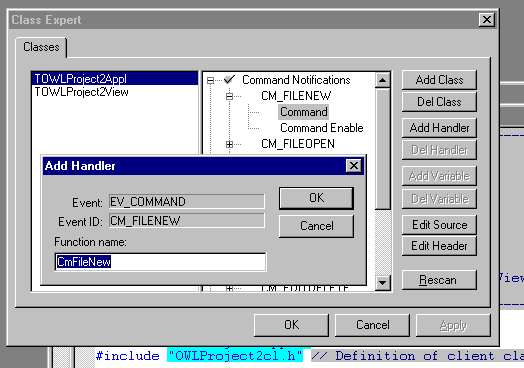Viewport: 524px width, 368px height.
Task: Switch to the Classes tab
Action: pos(41,47)
